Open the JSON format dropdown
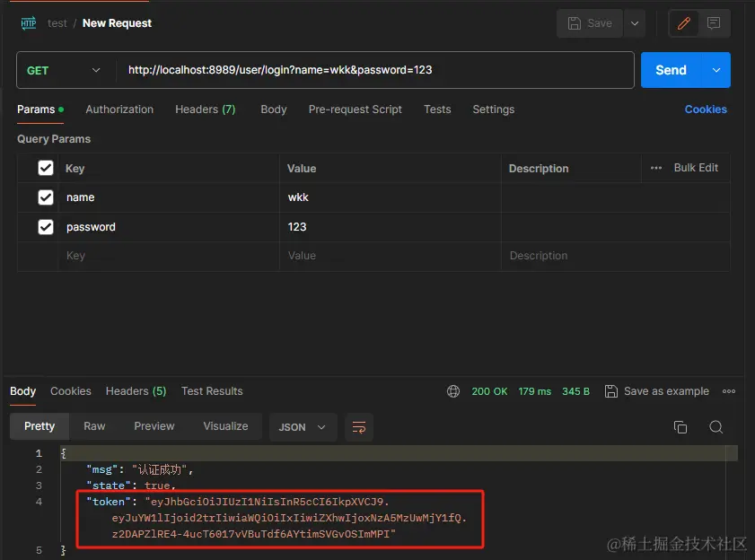 (302, 427)
